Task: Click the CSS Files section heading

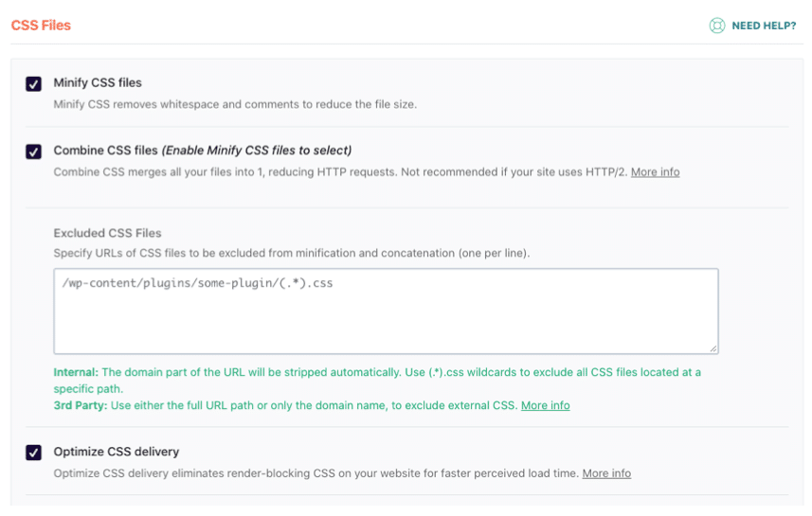Action: (x=41, y=26)
